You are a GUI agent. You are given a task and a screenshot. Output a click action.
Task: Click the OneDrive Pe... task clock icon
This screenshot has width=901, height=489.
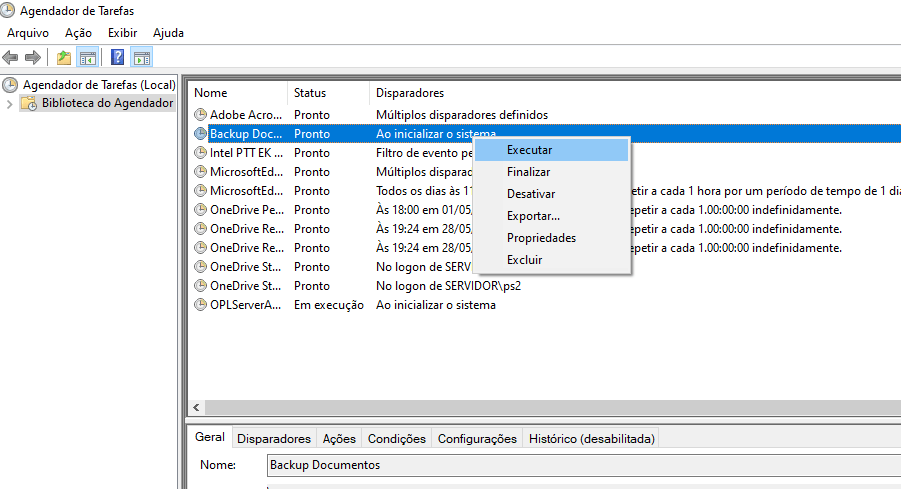pyautogui.click(x=200, y=210)
